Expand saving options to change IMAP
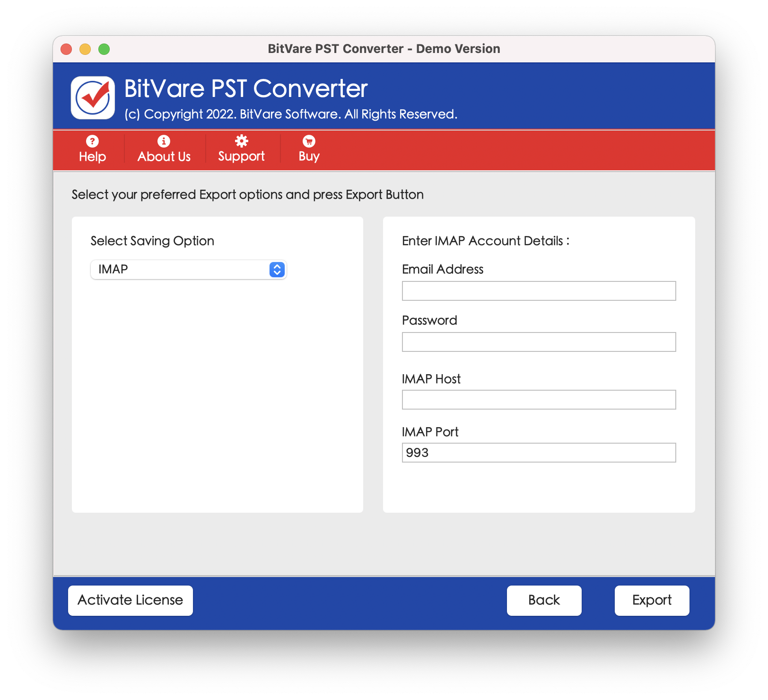The width and height of the screenshot is (768, 700). coord(188,269)
